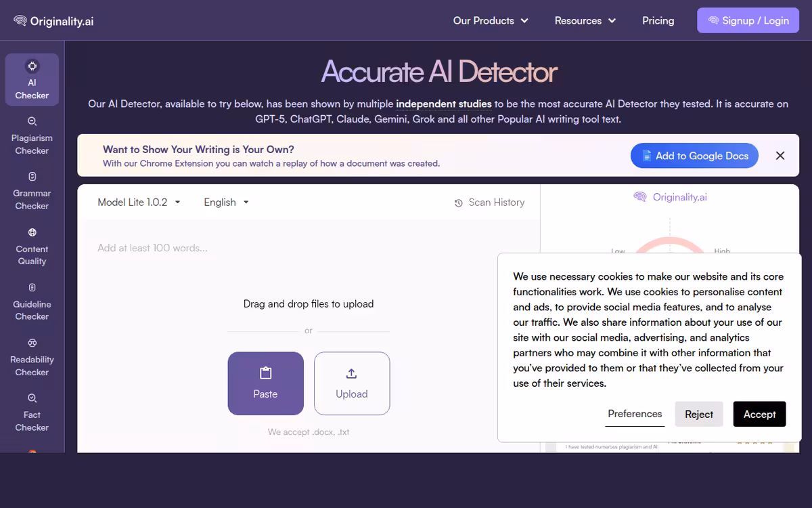Click Add to Google Docs button
This screenshot has height=508, width=812.
coord(694,156)
